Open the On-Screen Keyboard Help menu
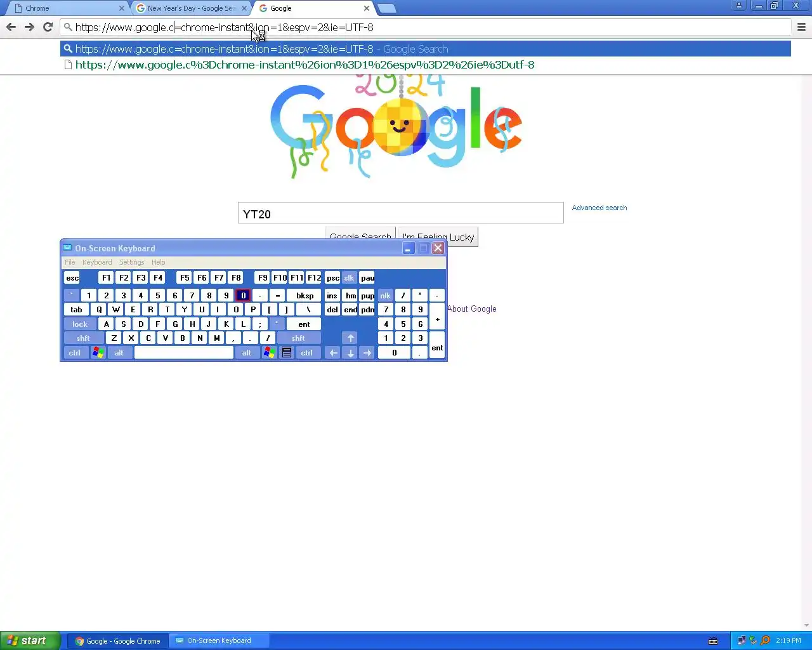The image size is (812, 650). pos(159,262)
